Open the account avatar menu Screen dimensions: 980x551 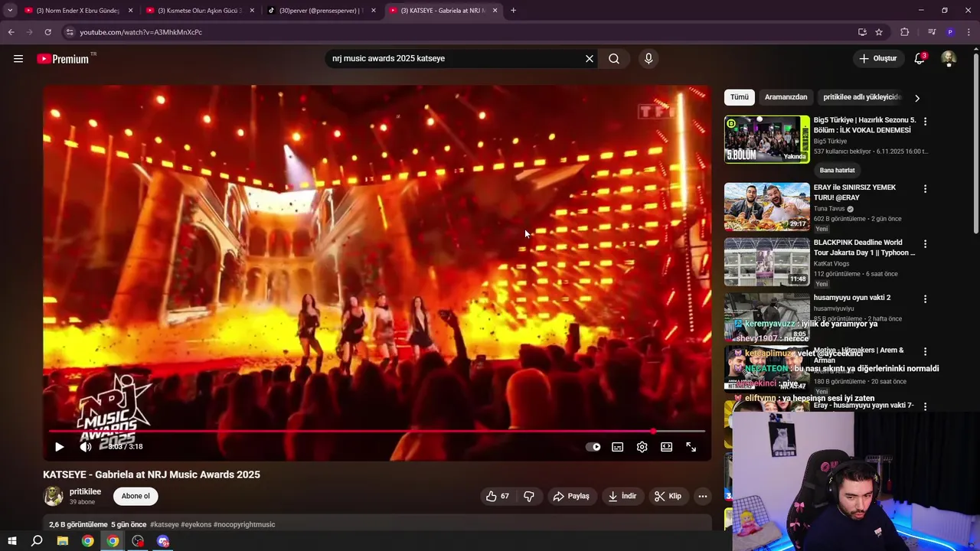pyautogui.click(x=949, y=59)
